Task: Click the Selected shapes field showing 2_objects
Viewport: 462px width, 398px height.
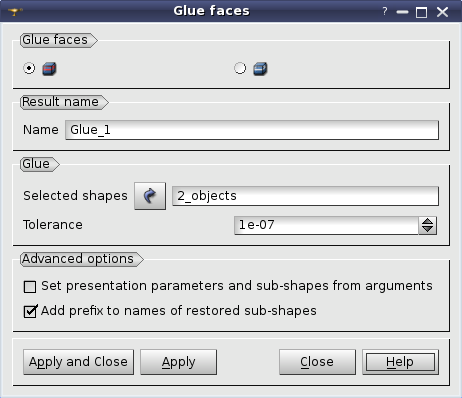Action: point(305,196)
